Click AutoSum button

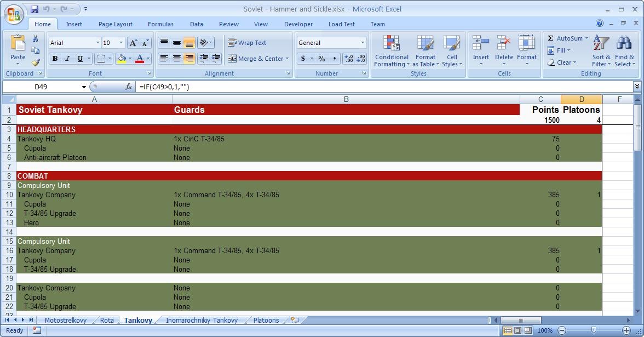(565, 38)
